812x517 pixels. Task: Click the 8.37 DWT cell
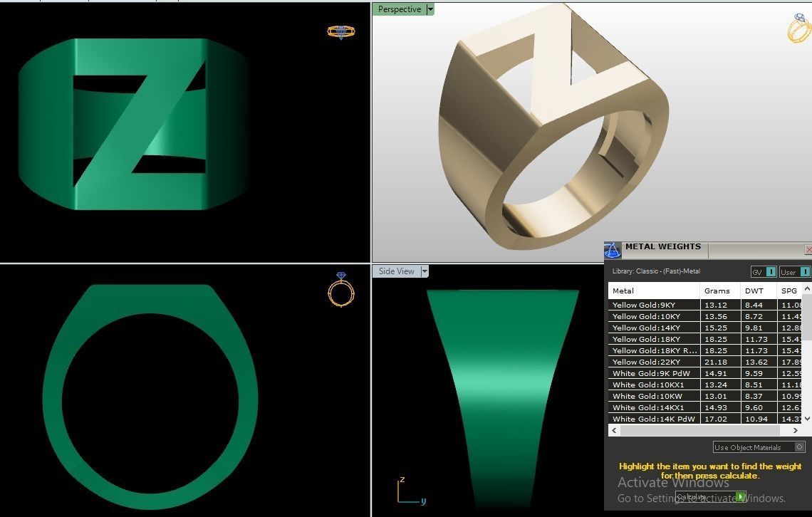tap(759, 396)
